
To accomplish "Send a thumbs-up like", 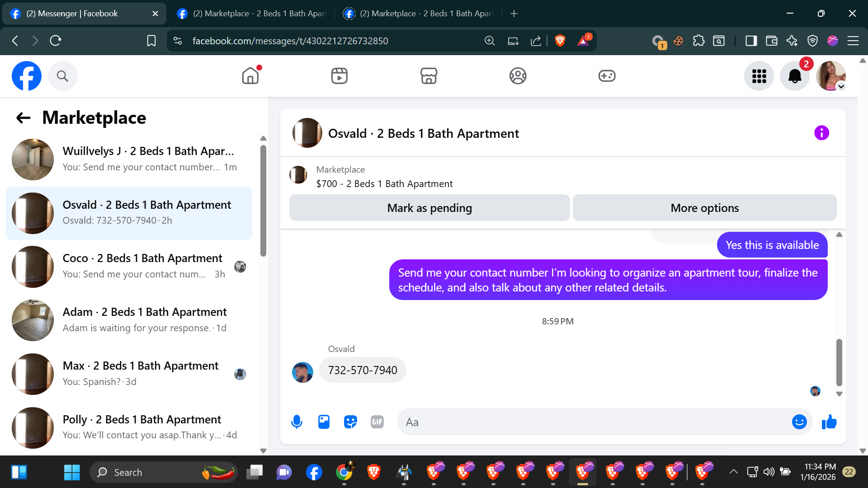I will pos(829,422).
